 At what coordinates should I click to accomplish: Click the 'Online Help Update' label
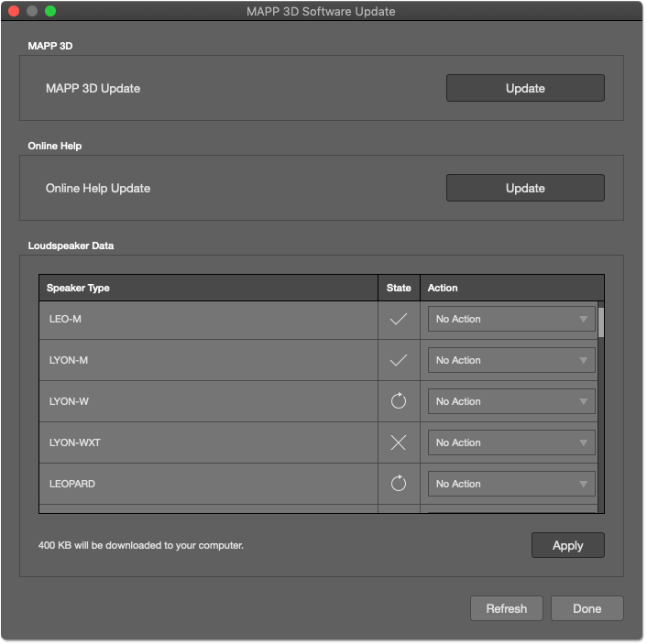98,188
